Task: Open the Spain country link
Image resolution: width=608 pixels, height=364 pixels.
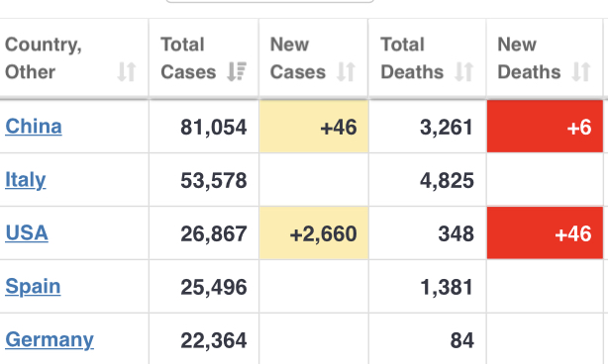Action: click(33, 287)
